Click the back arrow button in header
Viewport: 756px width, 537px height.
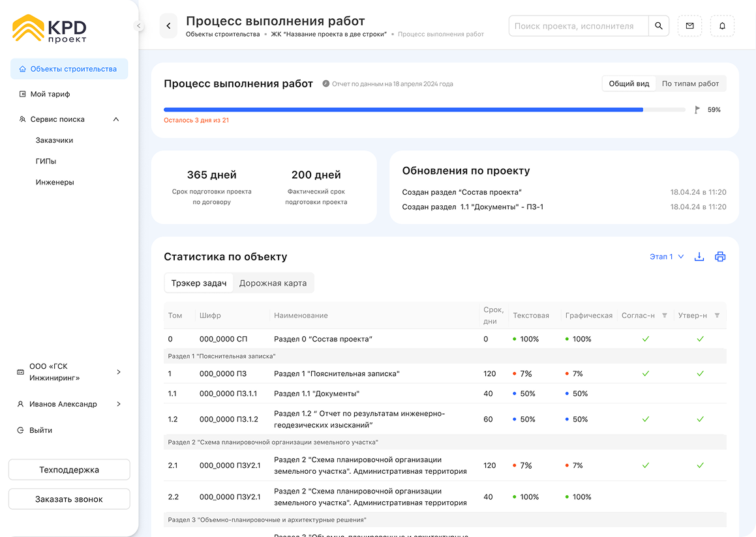click(168, 26)
